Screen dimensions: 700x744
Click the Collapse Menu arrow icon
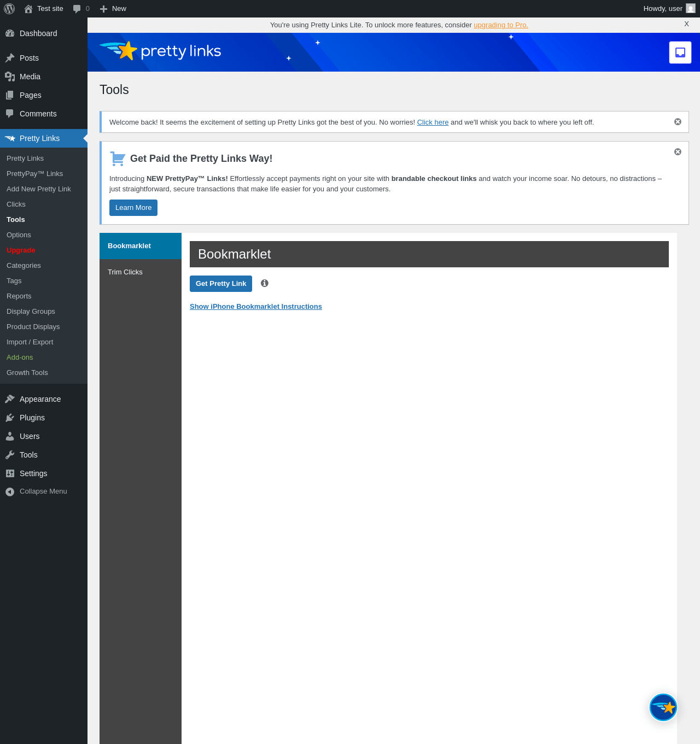[10, 491]
